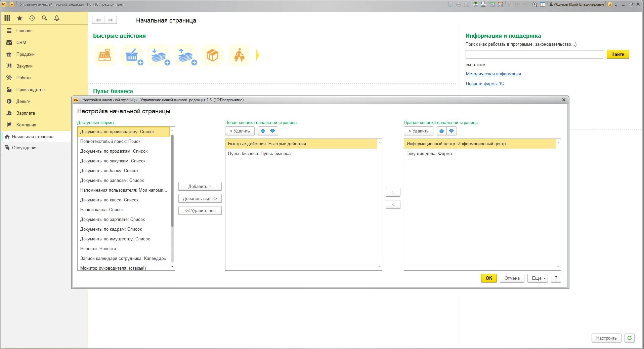Select 'Банк и касса: Список' row

pos(124,210)
